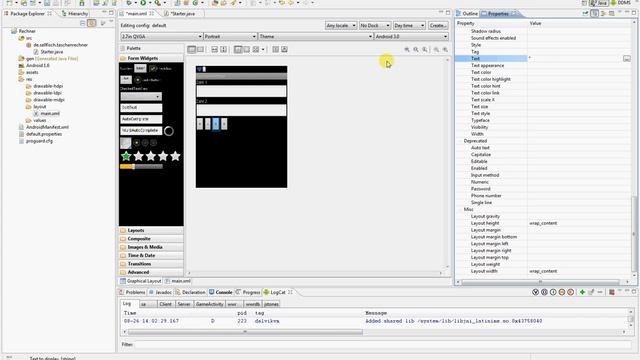Expand Images & Media palette category
This screenshot has height=360, width=640.
point(151,247)
